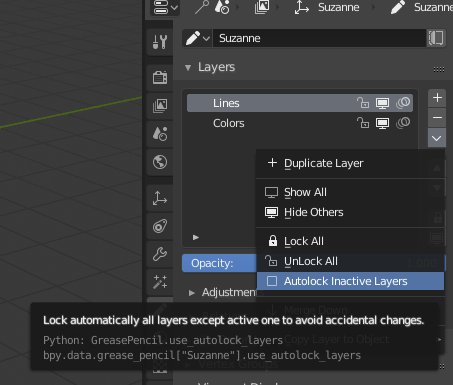Choose UnLock All from menu
453x385 pixels.
coord(350,261)
